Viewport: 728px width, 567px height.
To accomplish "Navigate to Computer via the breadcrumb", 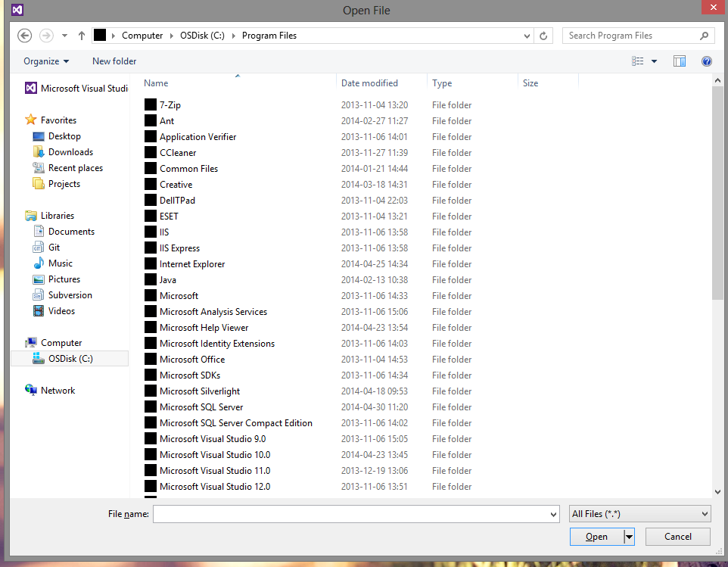I will [x=143, y=35].
